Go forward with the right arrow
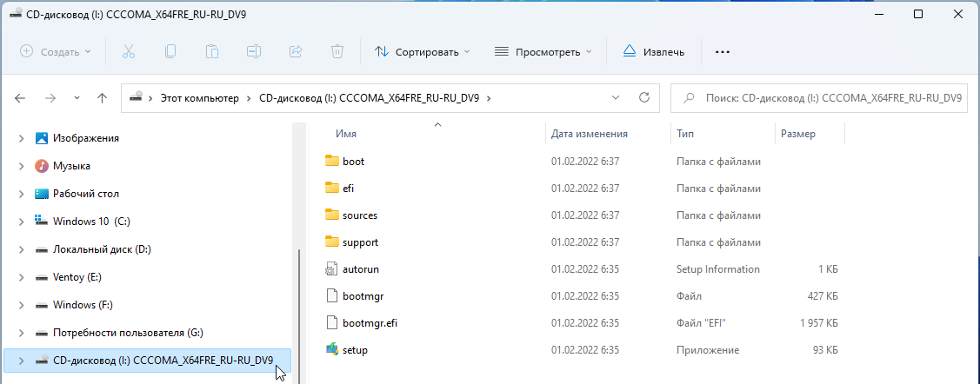 tap(51, 98)
